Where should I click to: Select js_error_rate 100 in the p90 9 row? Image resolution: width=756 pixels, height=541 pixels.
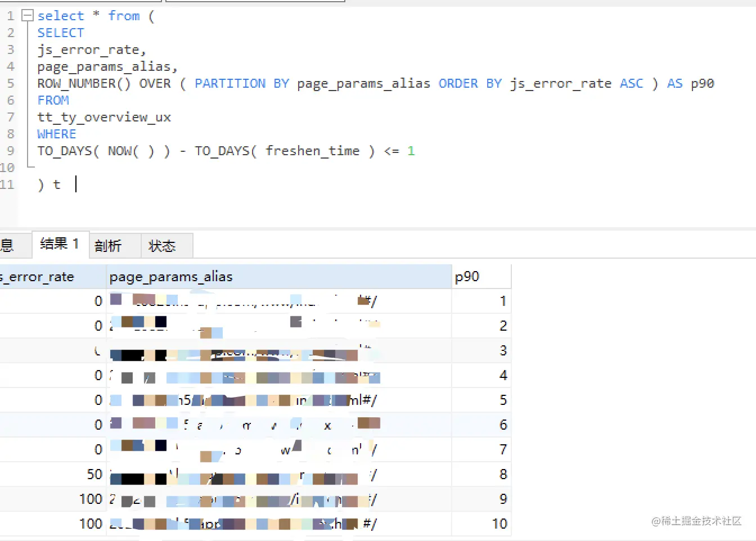click(53, 499)
